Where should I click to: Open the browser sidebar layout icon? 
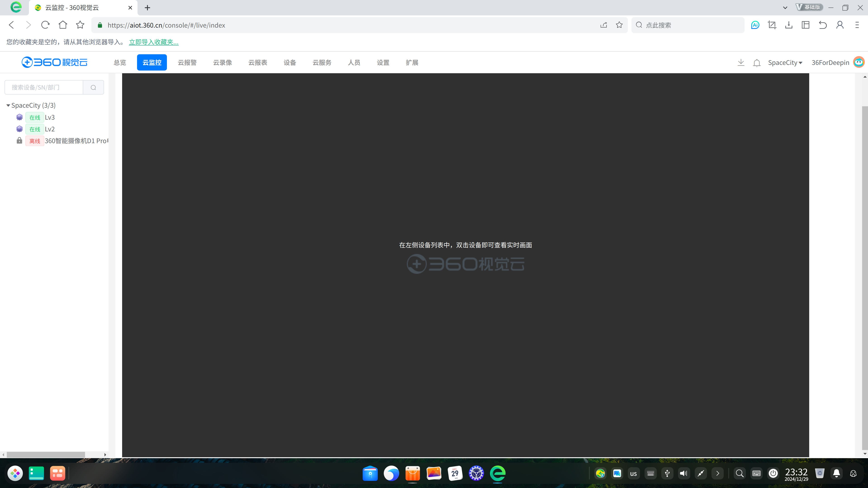tap(806, 25)
